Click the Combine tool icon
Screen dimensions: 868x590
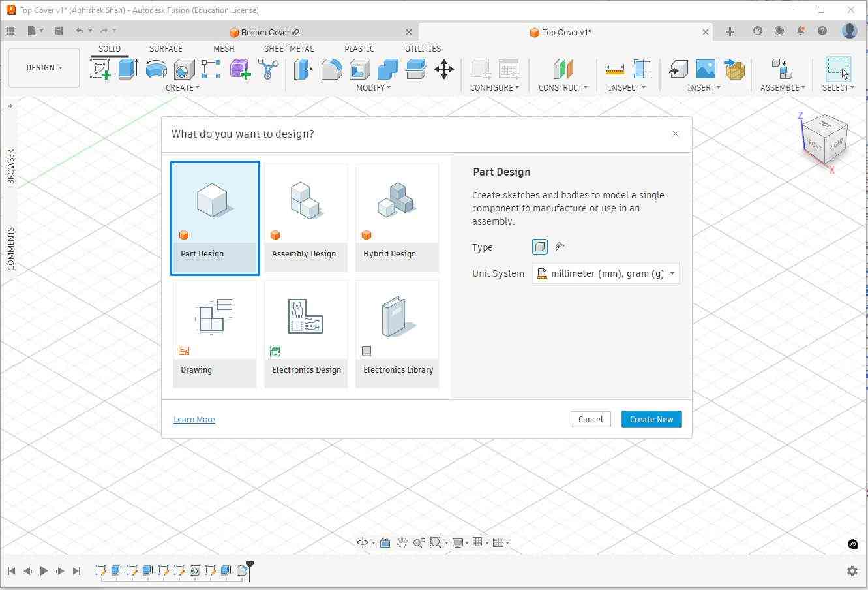point(387,69)
